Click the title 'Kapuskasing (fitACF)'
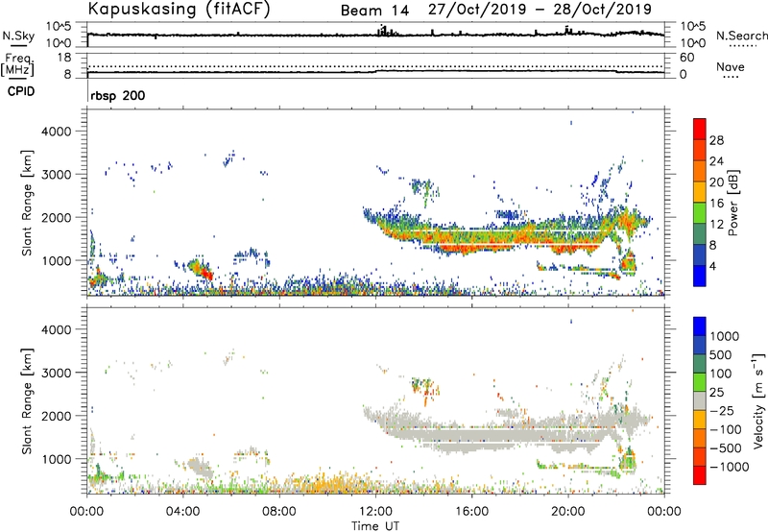Screen dimensions: 768x532 pos(179,9)
